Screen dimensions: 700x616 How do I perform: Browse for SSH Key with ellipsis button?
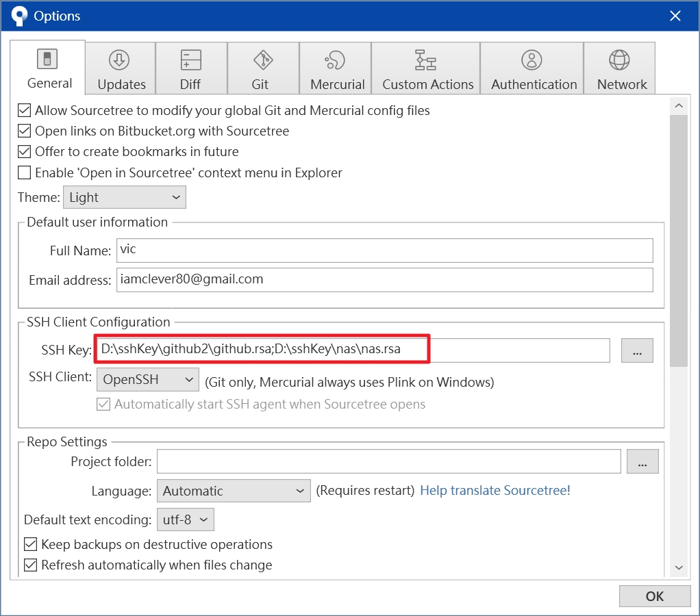(637, 350)
